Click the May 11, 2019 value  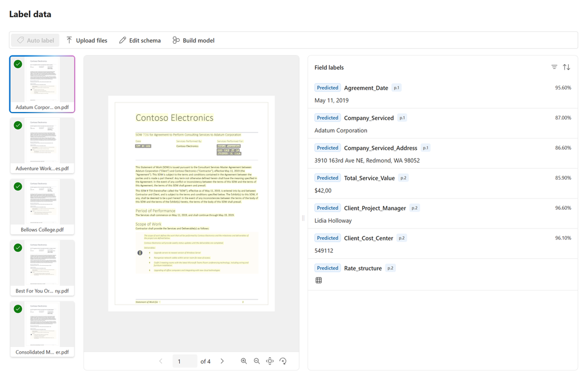pyautogui.click(x=332, y=100)
